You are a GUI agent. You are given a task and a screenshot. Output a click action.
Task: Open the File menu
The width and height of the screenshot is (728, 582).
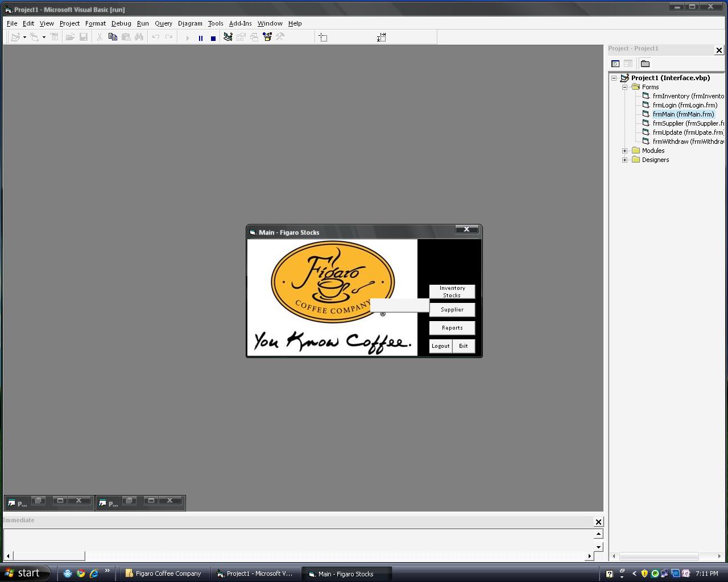(12, 23)
